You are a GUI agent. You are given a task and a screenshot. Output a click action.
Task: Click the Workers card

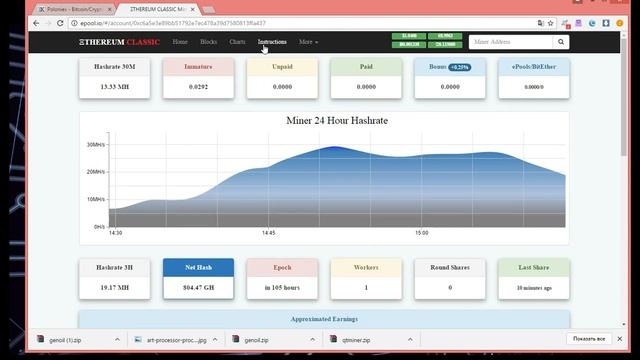366,279
